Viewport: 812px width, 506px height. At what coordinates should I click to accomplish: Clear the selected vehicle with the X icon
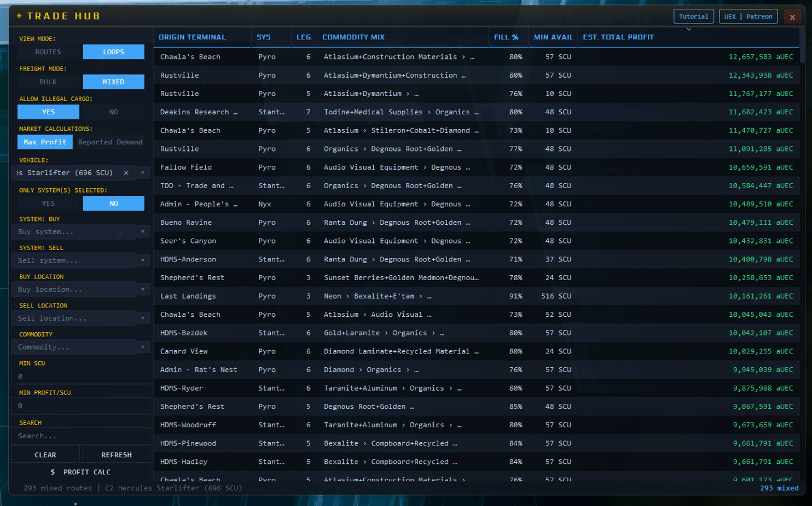[126, 173]
